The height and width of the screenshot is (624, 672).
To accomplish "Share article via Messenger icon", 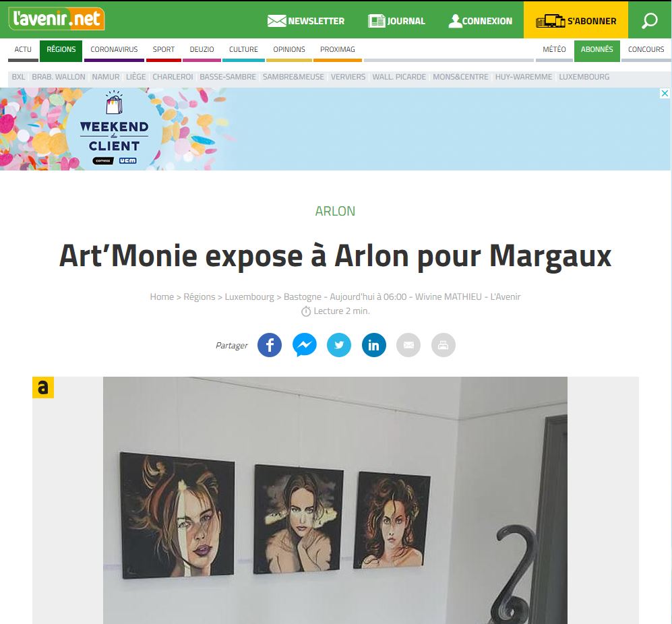I will (304, 345).
